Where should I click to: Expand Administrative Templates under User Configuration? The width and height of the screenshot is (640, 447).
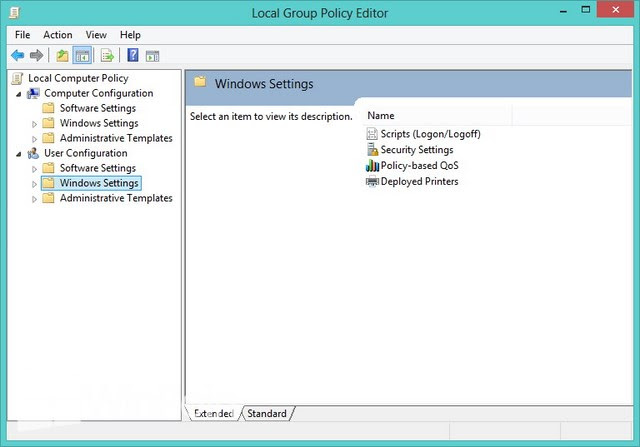[34, 199]
